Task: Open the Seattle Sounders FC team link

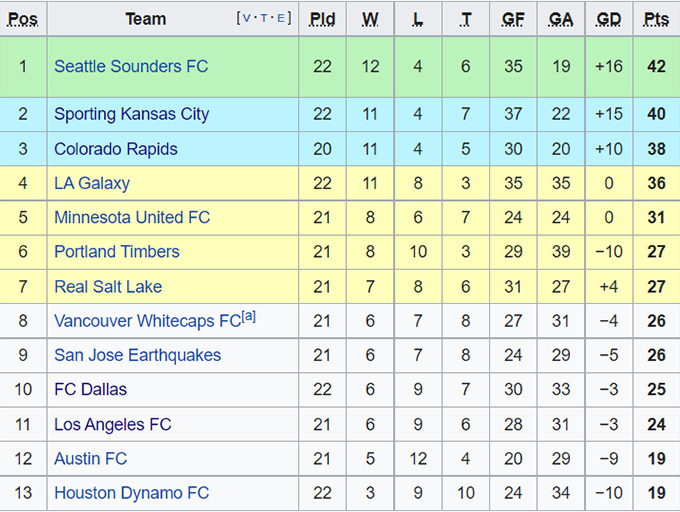Action: [x=131, y=66]
